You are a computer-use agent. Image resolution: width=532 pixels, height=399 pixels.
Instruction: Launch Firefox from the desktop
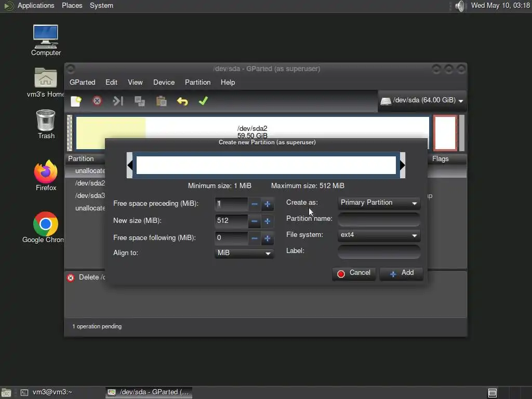click(x=46, y=176)
